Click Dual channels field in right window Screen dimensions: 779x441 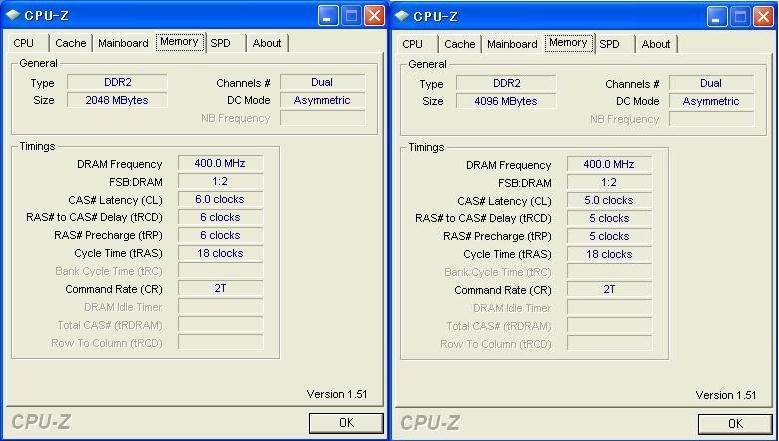(711, 83)
